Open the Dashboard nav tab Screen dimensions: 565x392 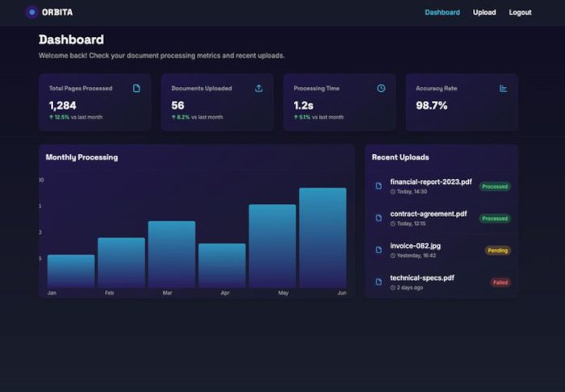[442, 13]
